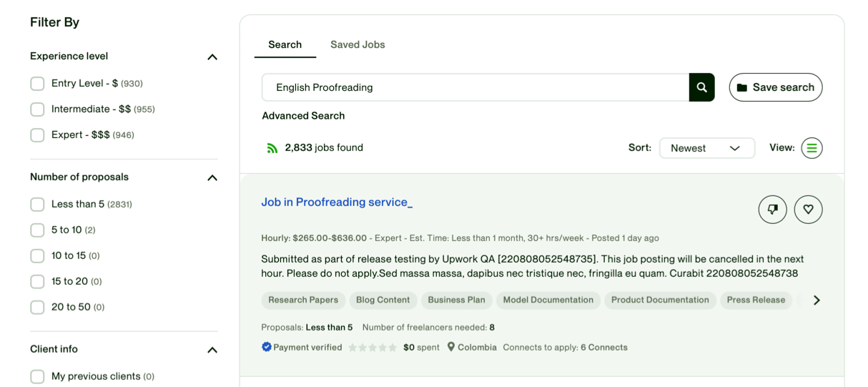This screenshot has width=868, height=387.
Task: Click the green magnifying glass search button
Action: tap(701, 87)
